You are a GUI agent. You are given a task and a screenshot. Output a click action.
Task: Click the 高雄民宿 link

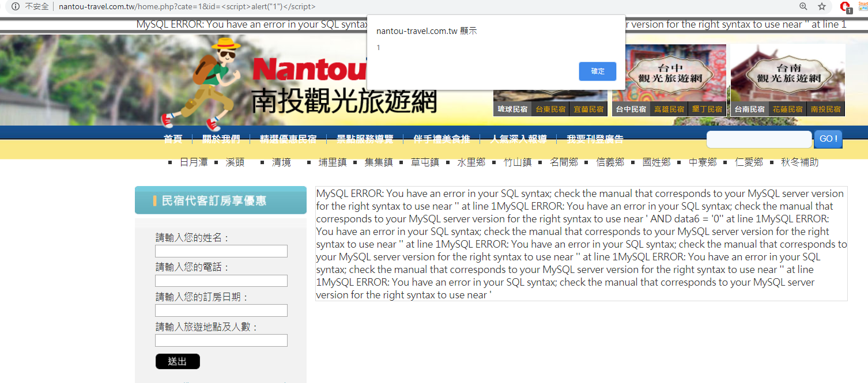pos(669,109)
